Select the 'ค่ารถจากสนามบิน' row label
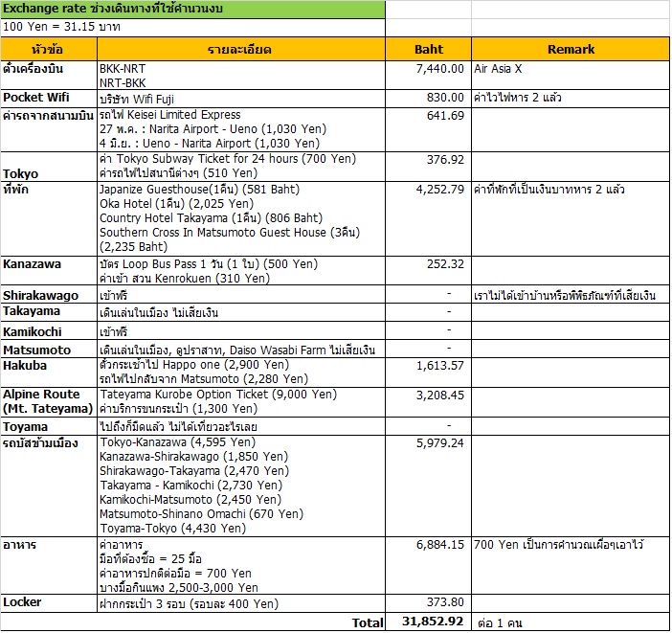The image size is (672, 633). pyautogui.click(x=49, y=129)
